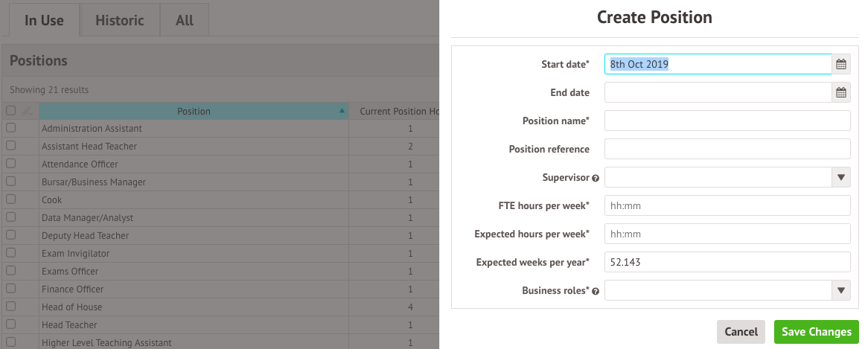
Task: Click the pencil edit icon in table header
Action: coord(27,111)
